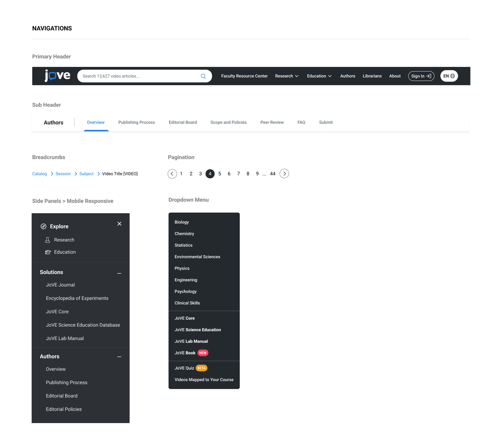Go to pagination page 7
502x448 pixels.
coord(238,174)
